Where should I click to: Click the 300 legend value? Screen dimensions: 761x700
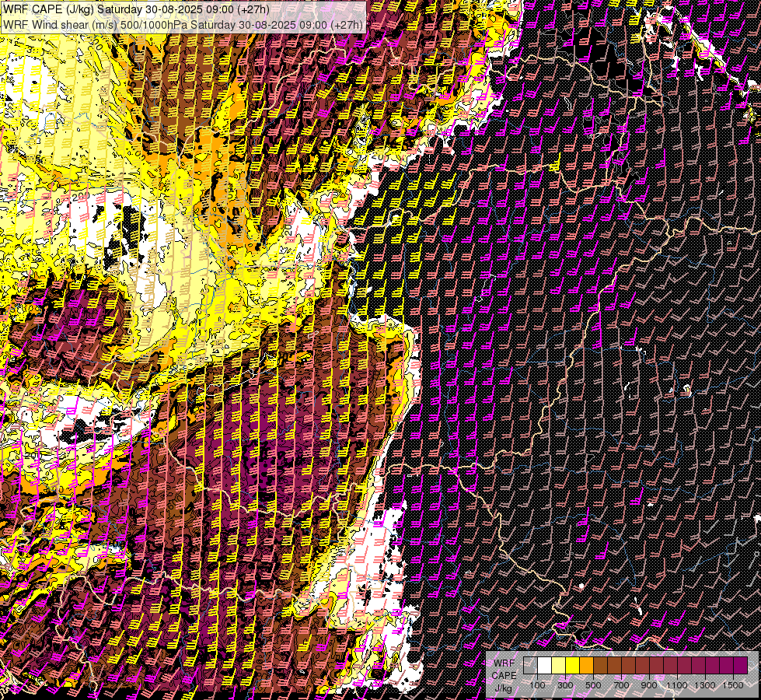click(565, 685)
